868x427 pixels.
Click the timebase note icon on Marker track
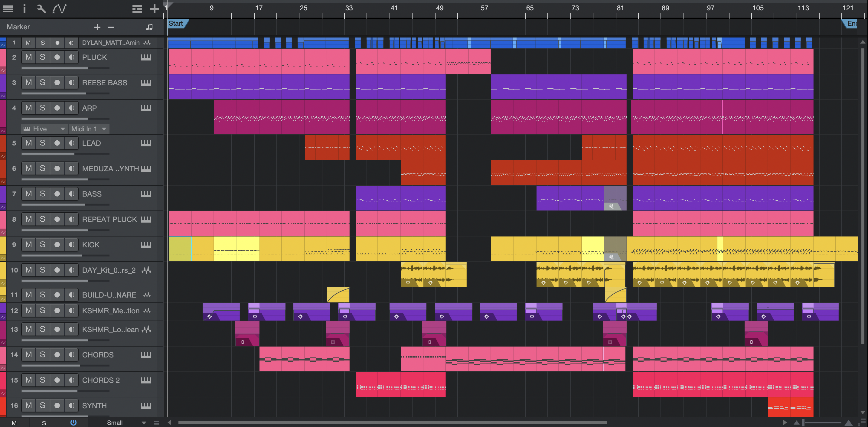[x=149, y=27]
